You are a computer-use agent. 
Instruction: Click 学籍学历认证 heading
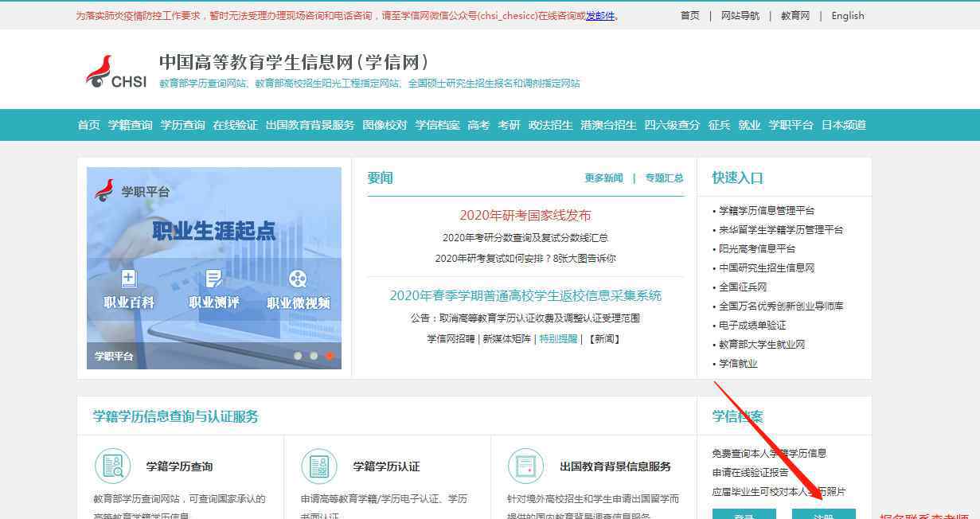(386, 466)
